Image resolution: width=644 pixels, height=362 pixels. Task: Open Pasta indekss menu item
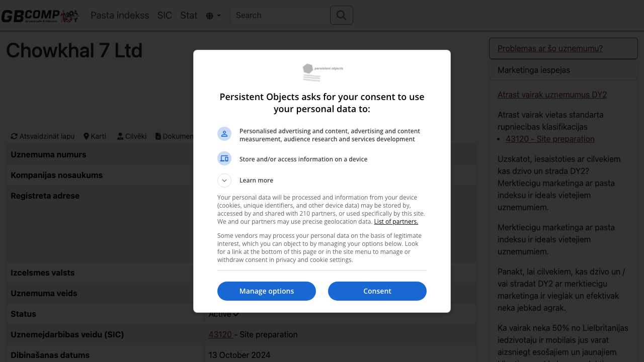point(120,16)
